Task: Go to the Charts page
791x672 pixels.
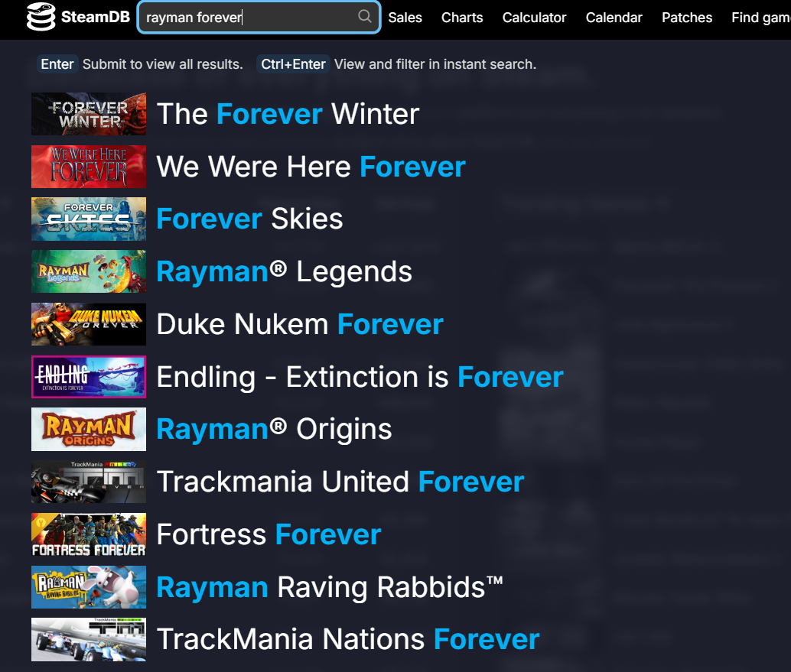Action: click(462, 18)
